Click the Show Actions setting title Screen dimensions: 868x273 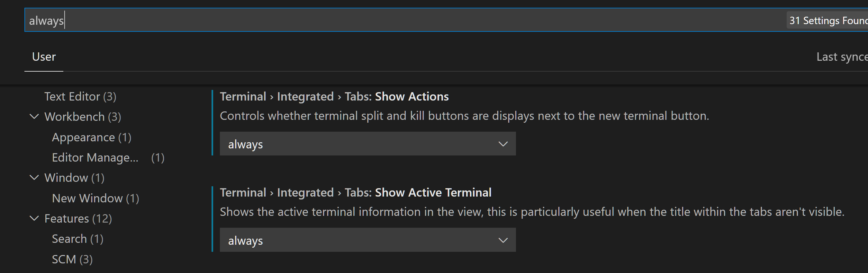334,96
